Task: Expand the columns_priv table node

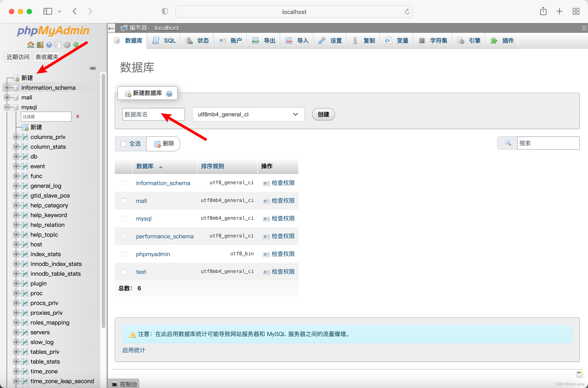Action: [x=16, y=137]
